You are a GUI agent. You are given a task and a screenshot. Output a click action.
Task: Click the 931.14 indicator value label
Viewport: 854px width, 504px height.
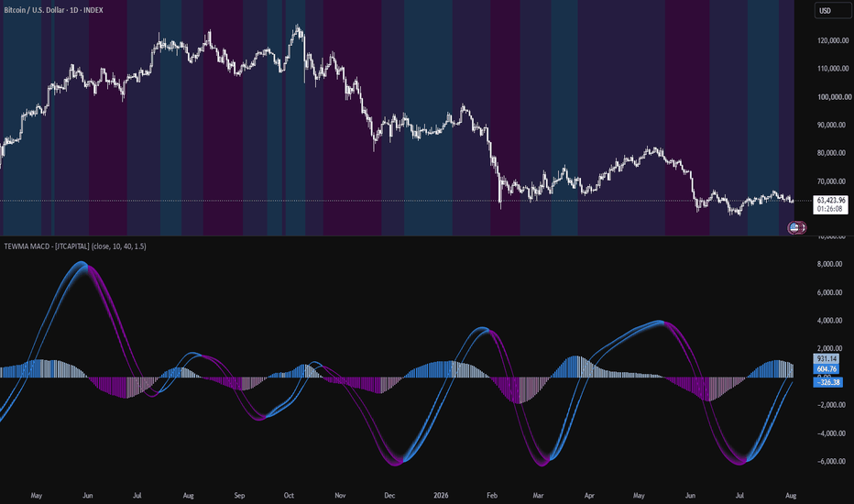827,358
